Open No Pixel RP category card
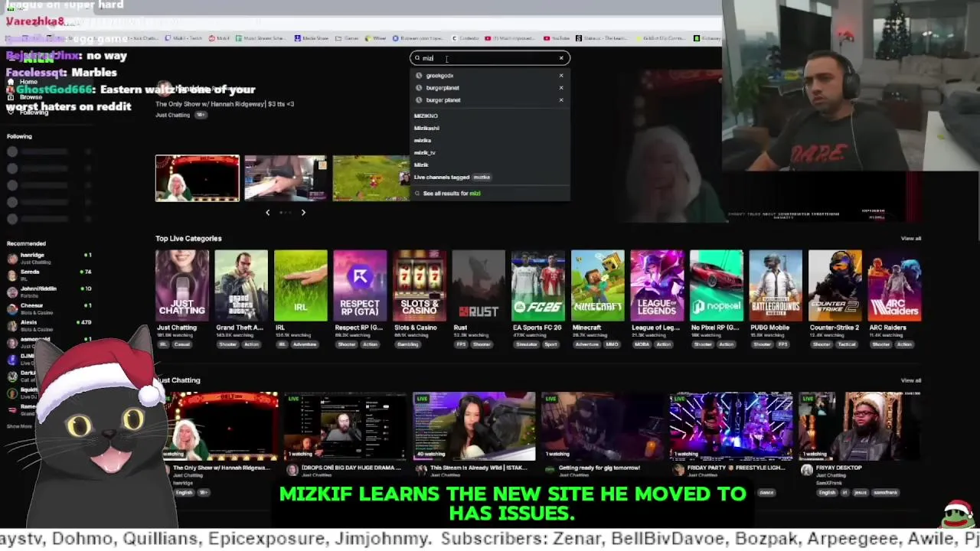980x551 pixels. point(716,285)
